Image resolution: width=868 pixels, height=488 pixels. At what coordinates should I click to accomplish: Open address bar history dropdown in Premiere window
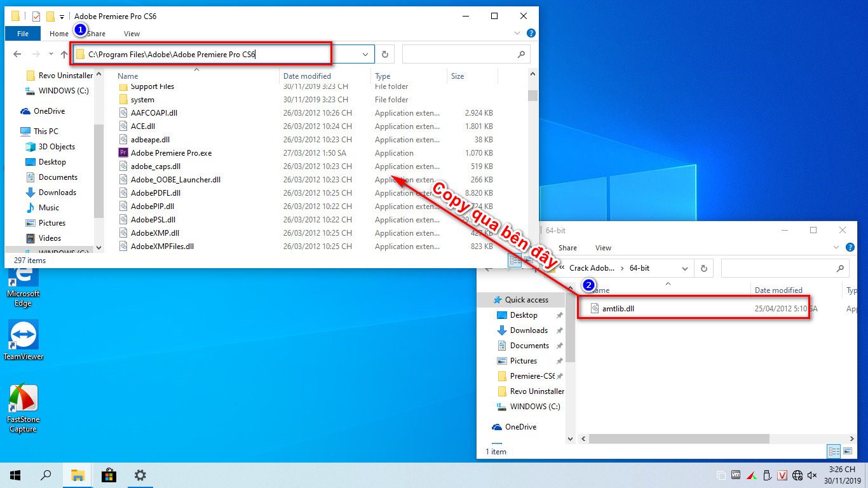[x=365, y=55]
